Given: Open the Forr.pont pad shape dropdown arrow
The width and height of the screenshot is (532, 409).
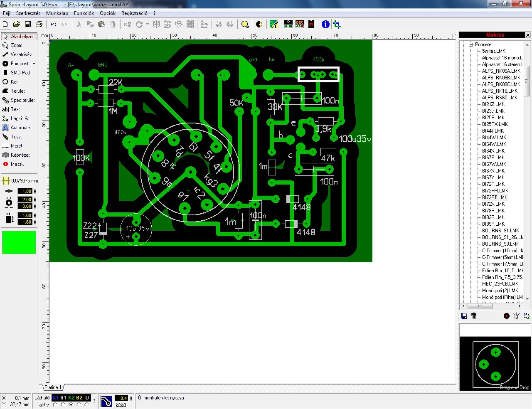Looking at the screenshot, I should (x=34, y=64).
